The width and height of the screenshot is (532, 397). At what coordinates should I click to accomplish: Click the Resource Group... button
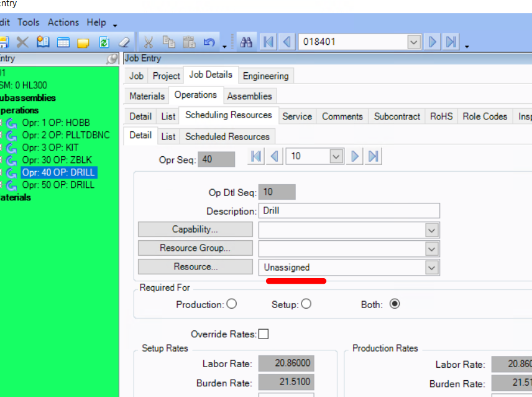(x=195, y=248)
